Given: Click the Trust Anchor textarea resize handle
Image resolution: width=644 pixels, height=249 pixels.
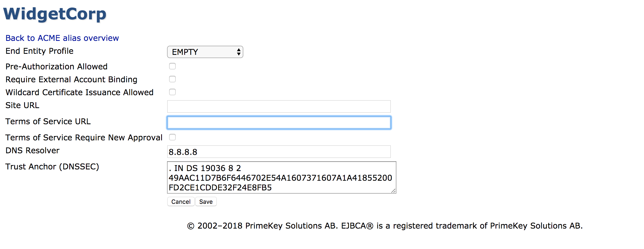Looking at the screenshot, I should tap(393, 191).
